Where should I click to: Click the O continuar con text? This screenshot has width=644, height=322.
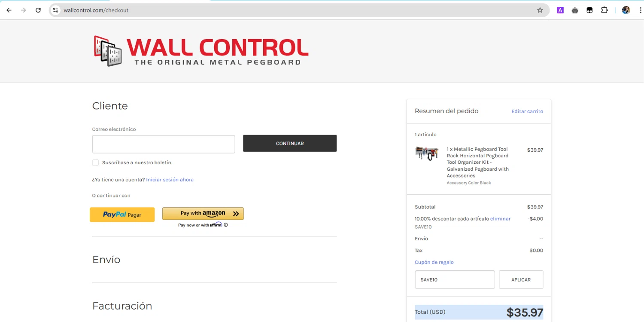click(111, 196)
